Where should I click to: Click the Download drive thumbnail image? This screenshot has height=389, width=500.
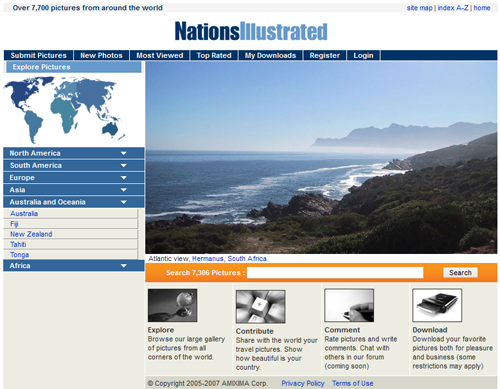click(x=437, y=305)
